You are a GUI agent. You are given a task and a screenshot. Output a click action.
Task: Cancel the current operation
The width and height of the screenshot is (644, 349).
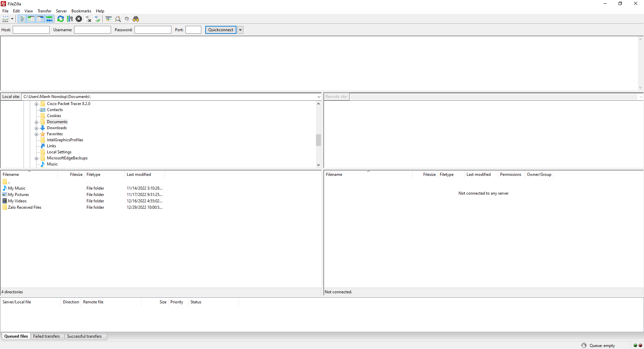click(x=79, y=19)
